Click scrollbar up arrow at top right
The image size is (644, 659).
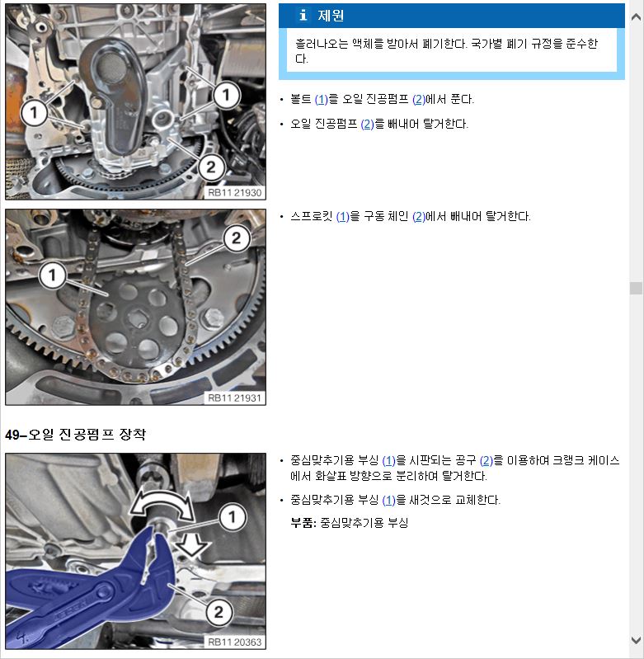point(637,16)
